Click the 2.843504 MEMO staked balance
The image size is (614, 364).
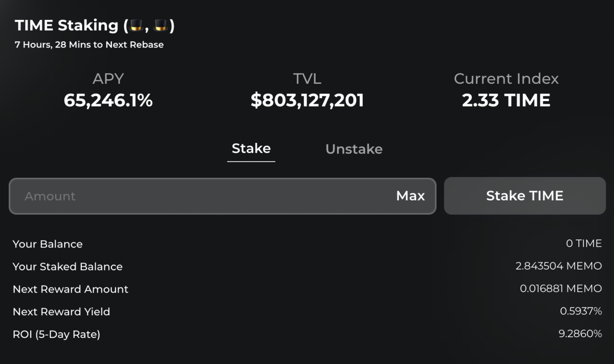pyautogui.click(x=558, y=266)
